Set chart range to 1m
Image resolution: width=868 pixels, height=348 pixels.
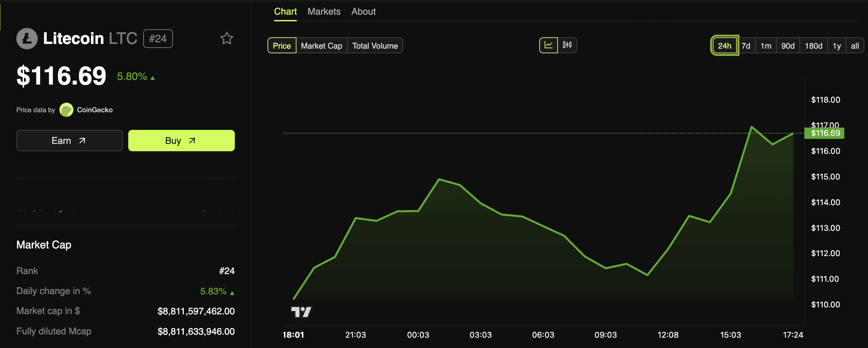click(x=766, y=46)
